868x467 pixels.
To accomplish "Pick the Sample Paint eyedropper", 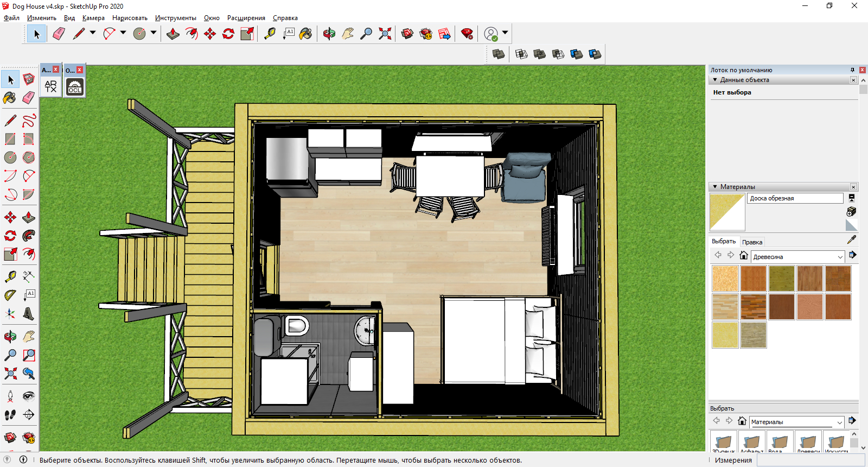I will pyautogui.click(x=852, y=240).
